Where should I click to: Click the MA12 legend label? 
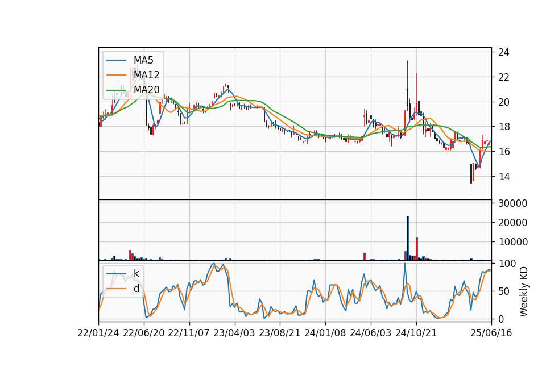point(146,75)
